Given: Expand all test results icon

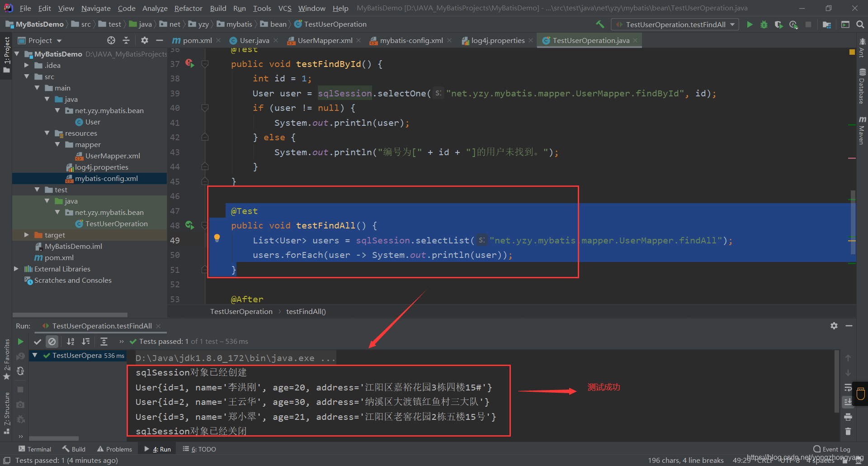Looking at the screenshot, I should pyautogui.click(x=104, y=342).
